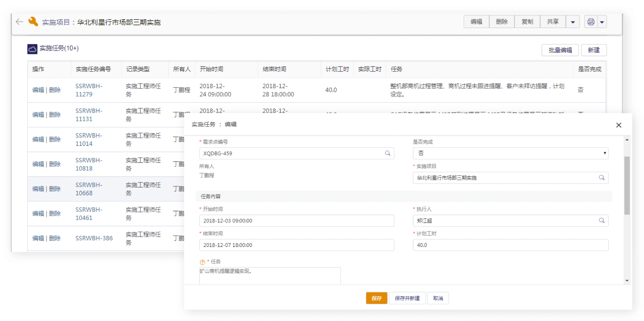Open task number SSRWBH-11279
644x321 pixels.
[89, 90]
